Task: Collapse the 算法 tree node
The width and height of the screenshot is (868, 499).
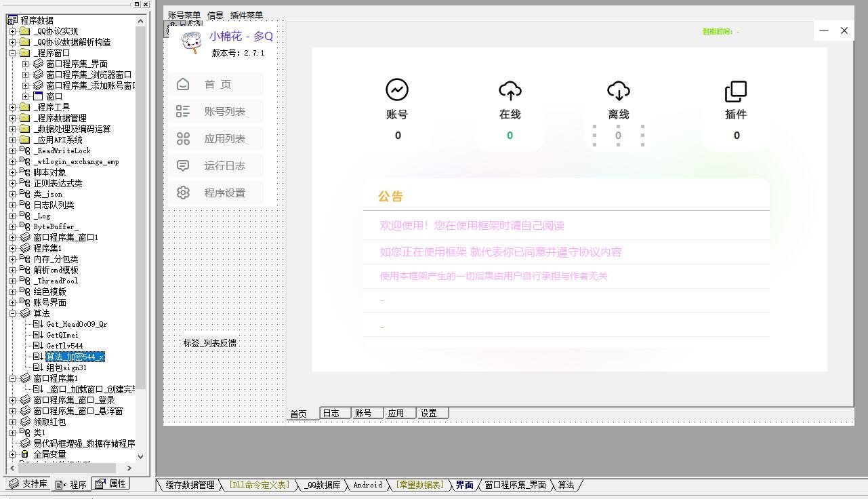Action: 12,313
